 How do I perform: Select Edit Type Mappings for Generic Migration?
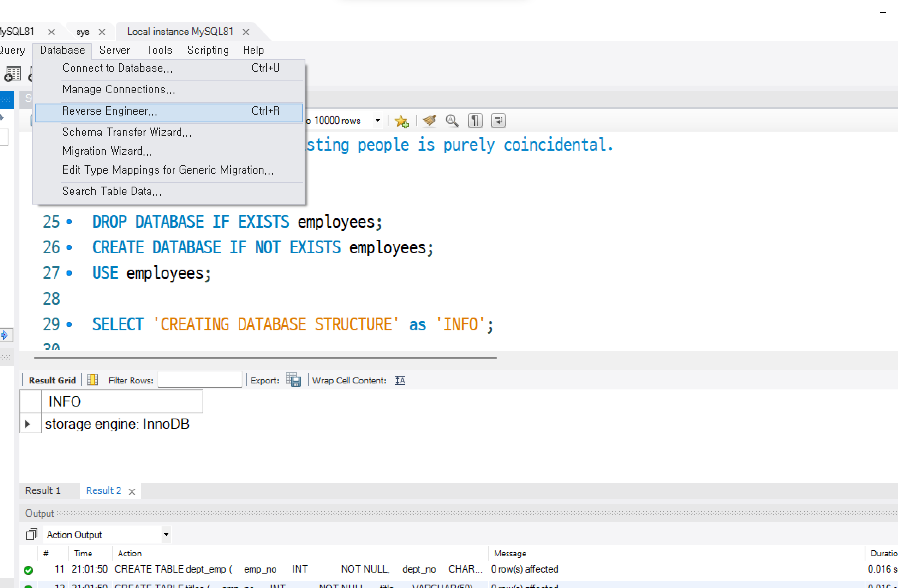tap(169, 170)
